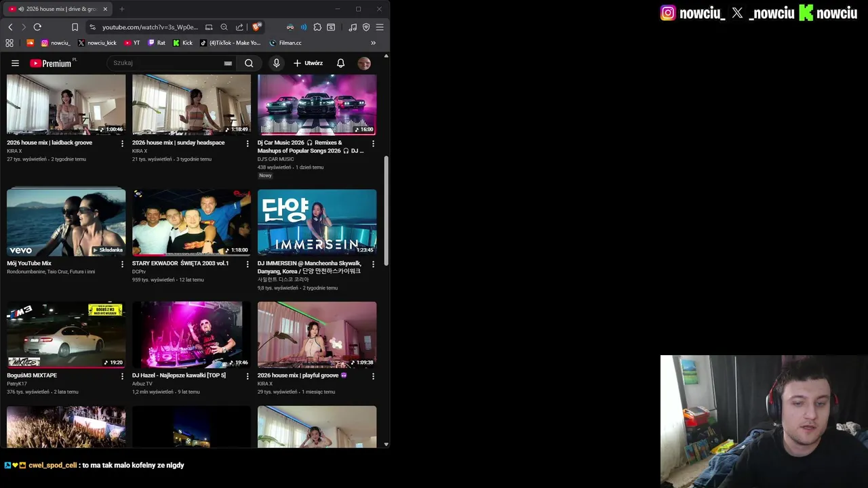Open options for Mój YouTube Mix
Image resolution: width=868 pixels, height=488 pixels.
click(122, 264)
